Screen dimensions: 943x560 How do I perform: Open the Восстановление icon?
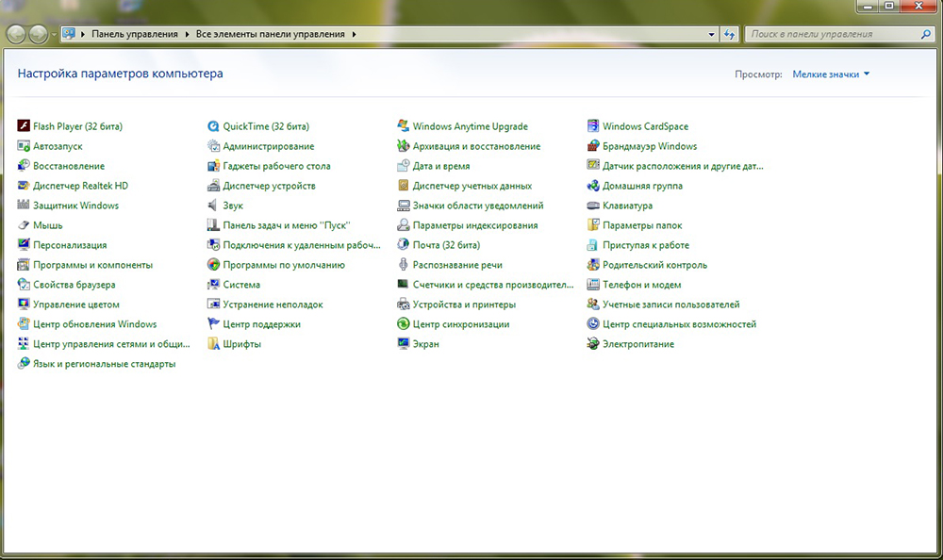click(24, 165)
